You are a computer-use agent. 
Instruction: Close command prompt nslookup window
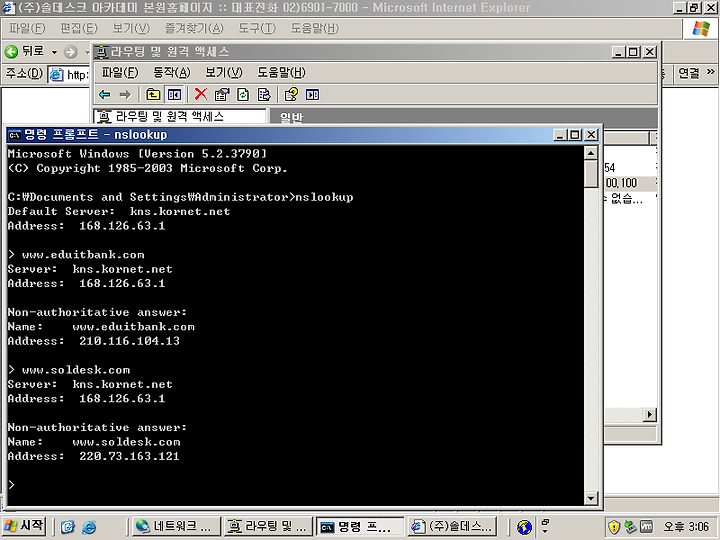592,135
